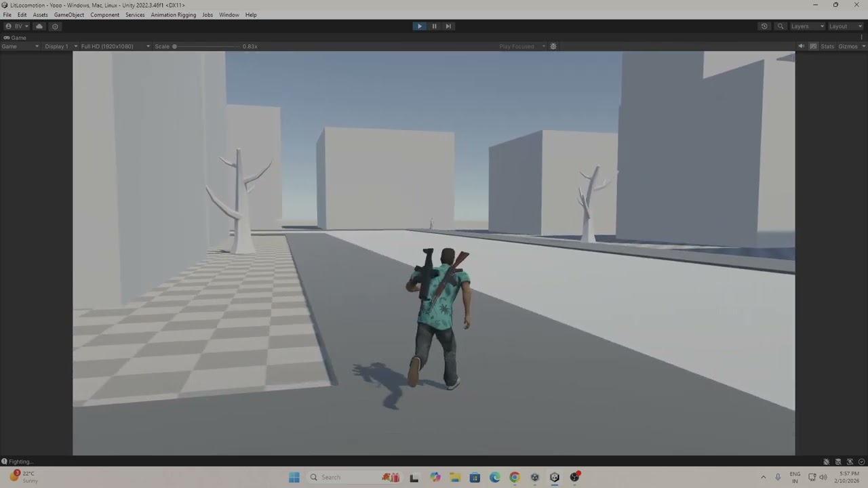This screenshot has width=868, height=488.
Task: Show hidden system tray icons chevron
Action: coord(763,477)
